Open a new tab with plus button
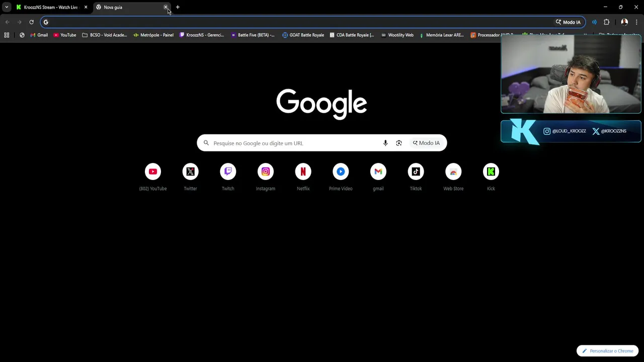Viewport: 644px width, 362px height. coord(178,7)
